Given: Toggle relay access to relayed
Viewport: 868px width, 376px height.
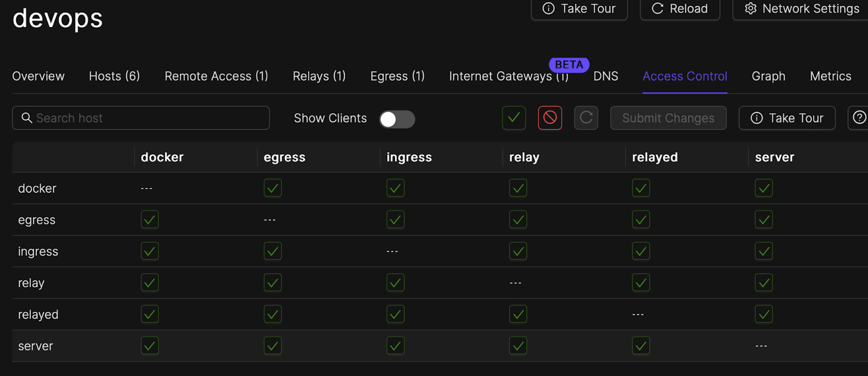Looking at the screenshot, I should click(x=641, y=282).
